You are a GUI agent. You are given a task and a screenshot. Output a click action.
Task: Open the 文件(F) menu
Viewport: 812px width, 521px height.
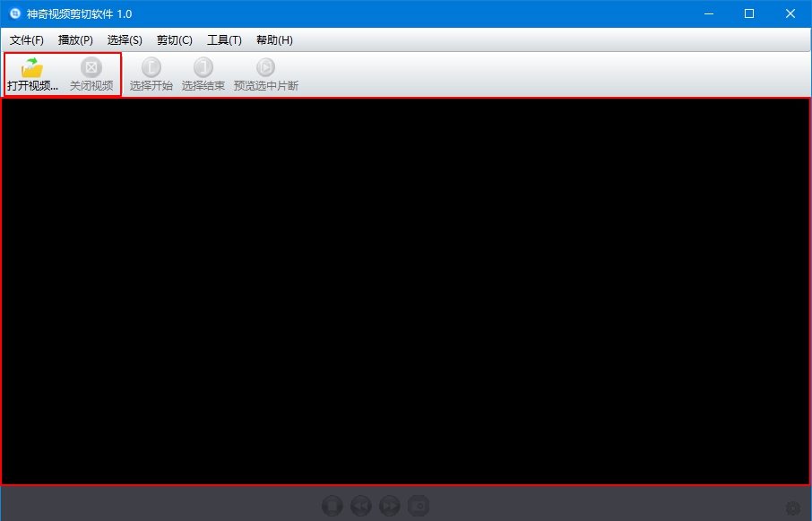click(x=27, y=39)
